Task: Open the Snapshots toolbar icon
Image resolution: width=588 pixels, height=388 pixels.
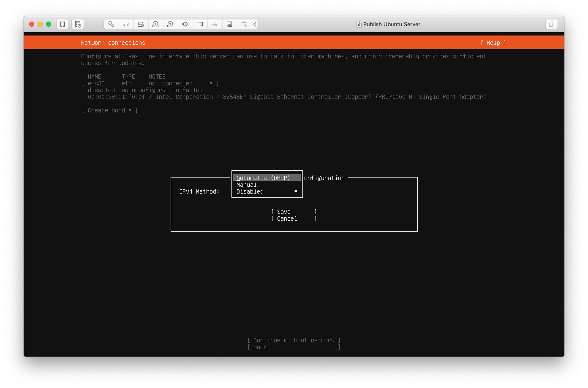Action: [x=78, y=24]
